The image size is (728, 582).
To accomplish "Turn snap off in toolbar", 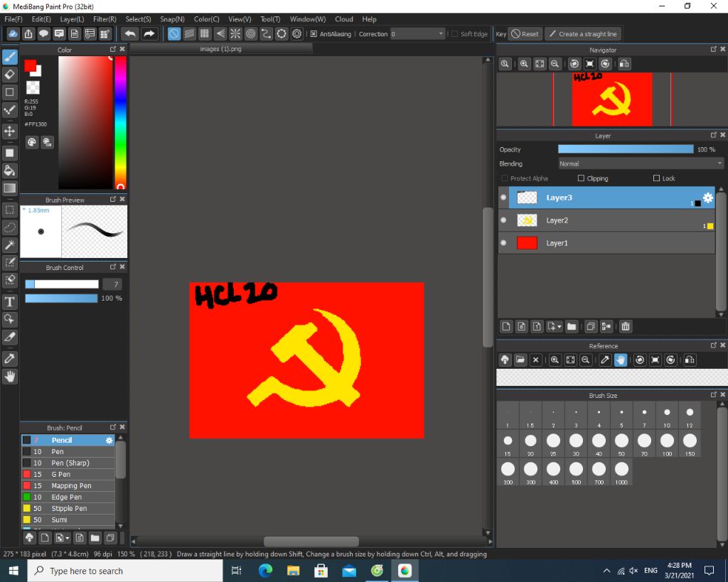I will pyautogui.click(x=173, y=34).
